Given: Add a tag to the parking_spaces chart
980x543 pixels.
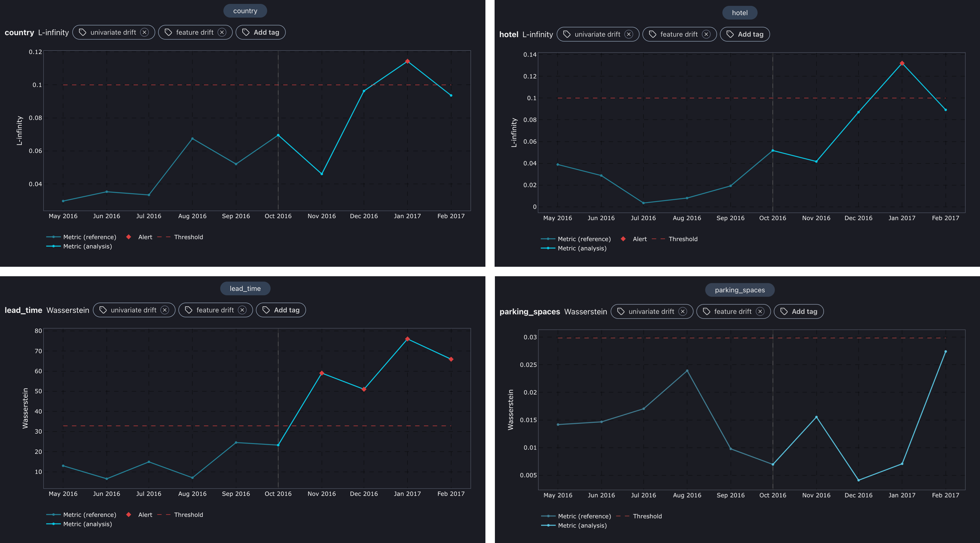Looking at the screenshot, I should [x=799, y=312].
